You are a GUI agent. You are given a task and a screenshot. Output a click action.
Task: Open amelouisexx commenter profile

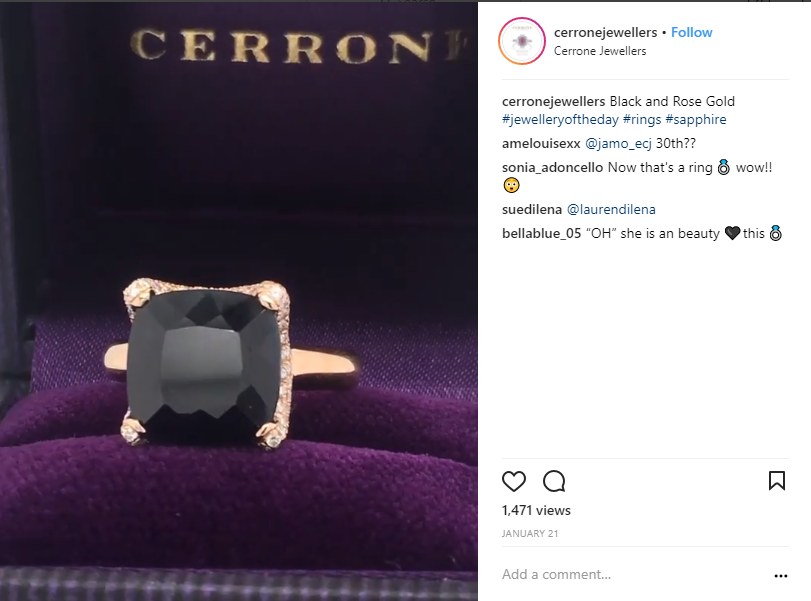[541, 143]
